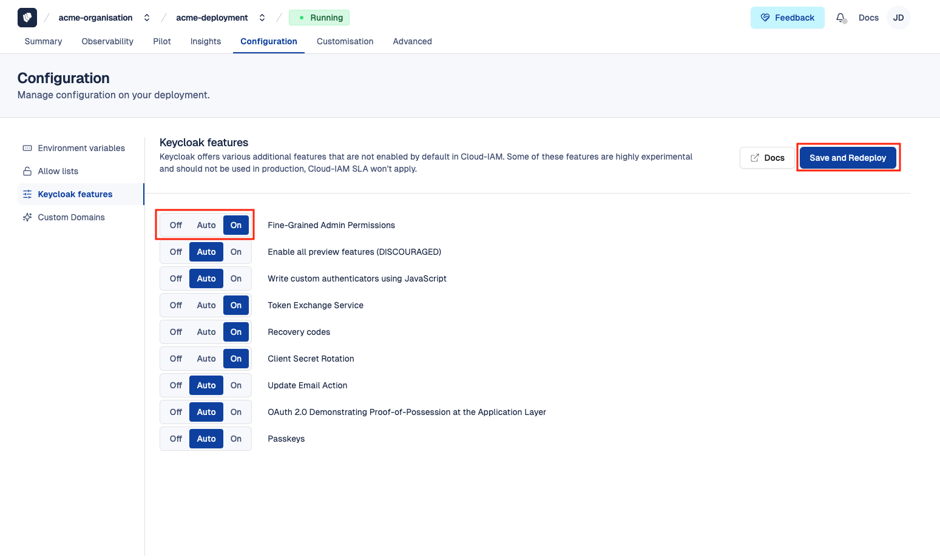Open the Advanced tab

(413, 41)
